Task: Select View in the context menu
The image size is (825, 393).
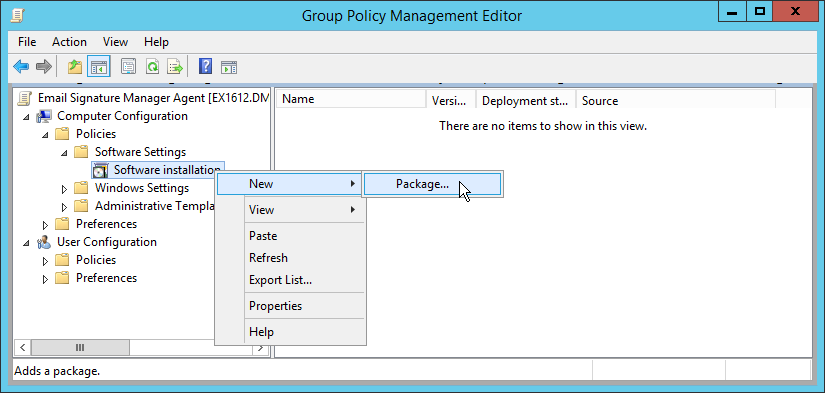Action: pyautogui.click(x=289, y=210)
